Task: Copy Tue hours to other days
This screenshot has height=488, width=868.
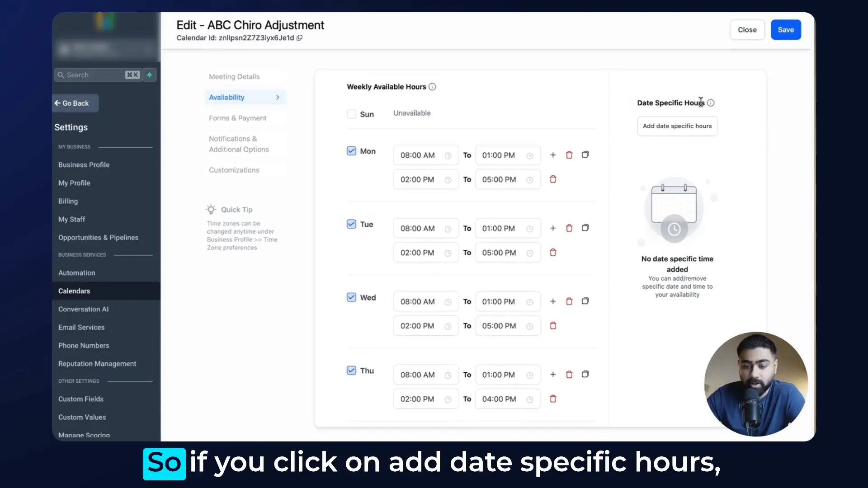Action: click(x=585, y=228)
